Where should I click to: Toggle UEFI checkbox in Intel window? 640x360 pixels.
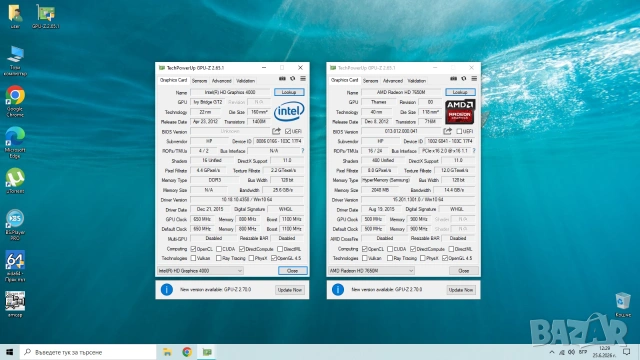(288, 131)
